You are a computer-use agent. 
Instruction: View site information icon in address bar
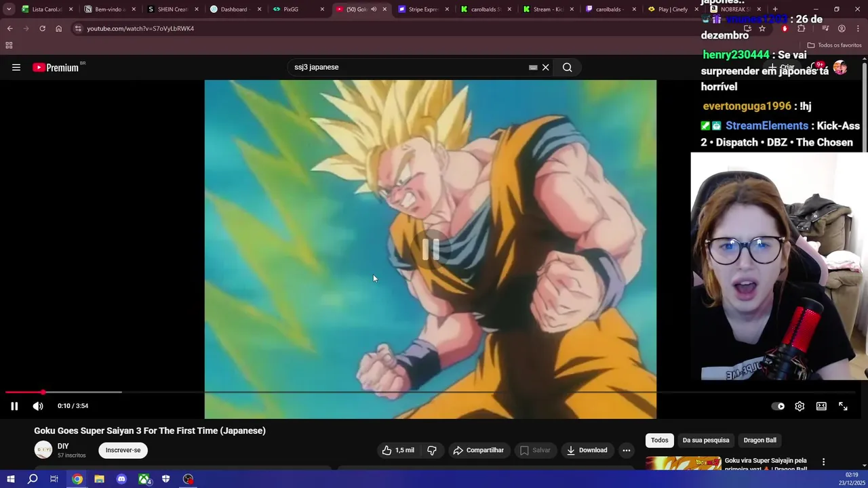[x=78, y=28]
